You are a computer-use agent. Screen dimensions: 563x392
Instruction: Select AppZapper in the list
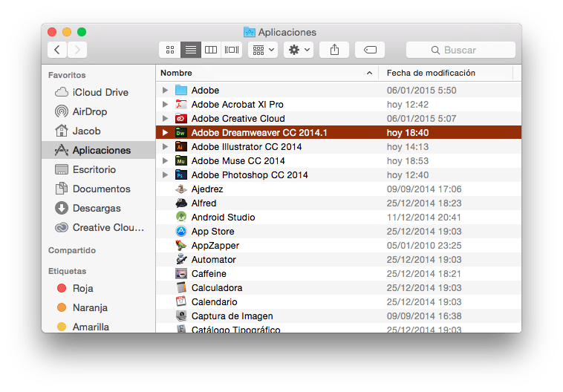pyautogui.click(x=339, y=246)
